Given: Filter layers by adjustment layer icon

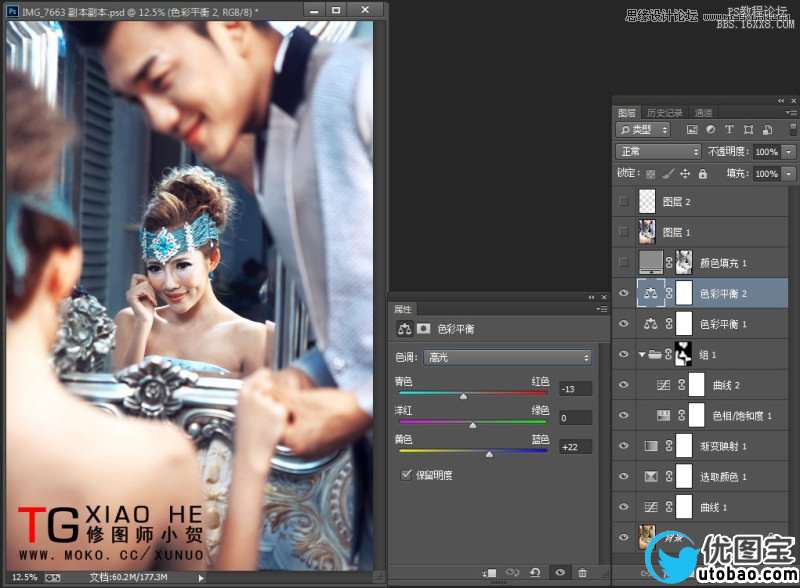Looking at the screenshot, I should [711, 130].
